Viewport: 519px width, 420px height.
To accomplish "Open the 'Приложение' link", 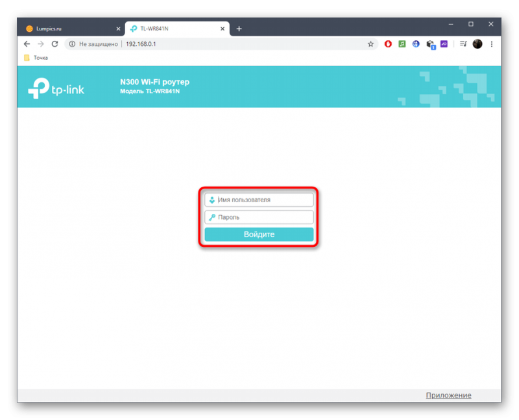I will point(448,395).
